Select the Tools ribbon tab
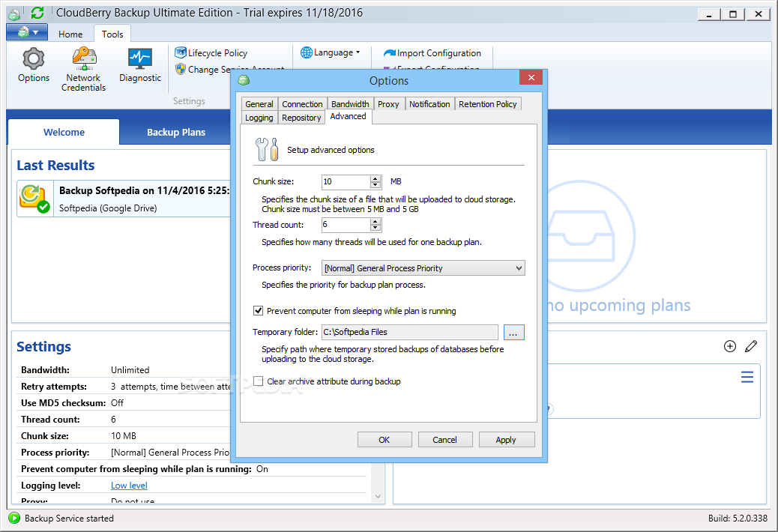Image resolution: width=778 pixels, height=532 pixels. tap(112, 34)
